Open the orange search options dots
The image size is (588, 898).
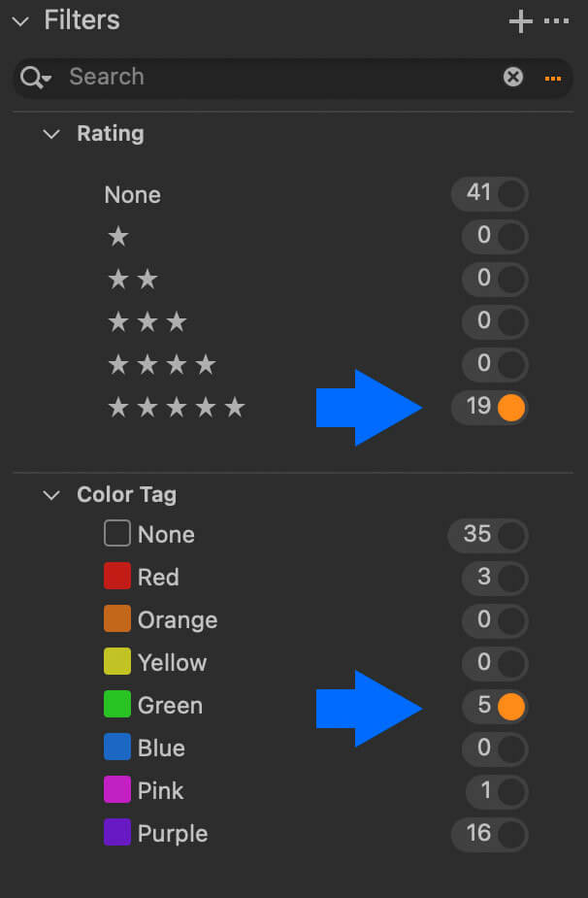553,78
